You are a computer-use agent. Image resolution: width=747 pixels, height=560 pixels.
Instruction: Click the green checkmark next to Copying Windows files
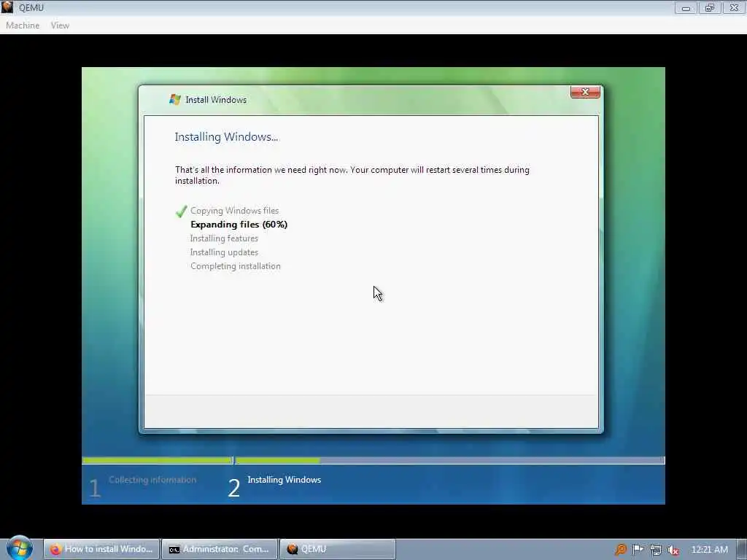tap(181, 211)
